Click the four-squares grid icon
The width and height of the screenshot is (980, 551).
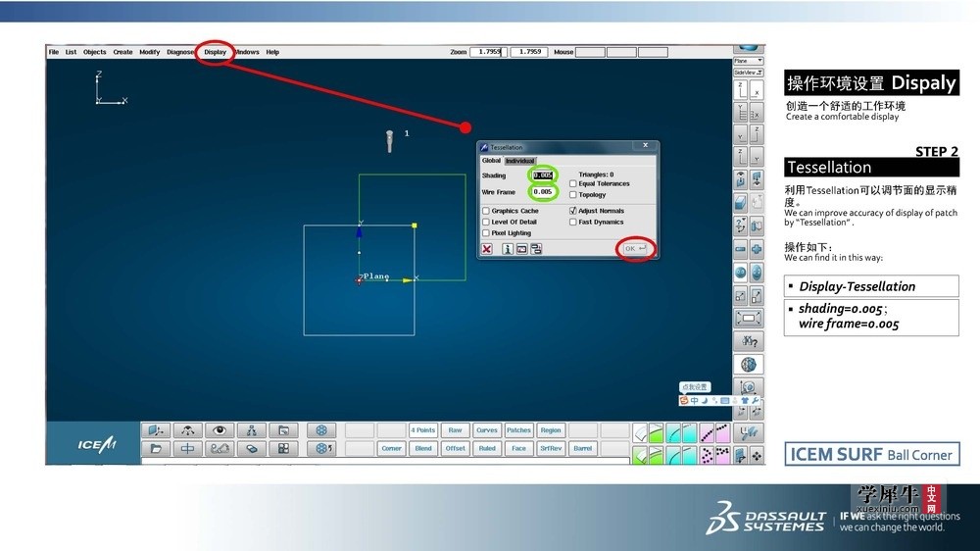pyautogui.click(x=283, y=448)
